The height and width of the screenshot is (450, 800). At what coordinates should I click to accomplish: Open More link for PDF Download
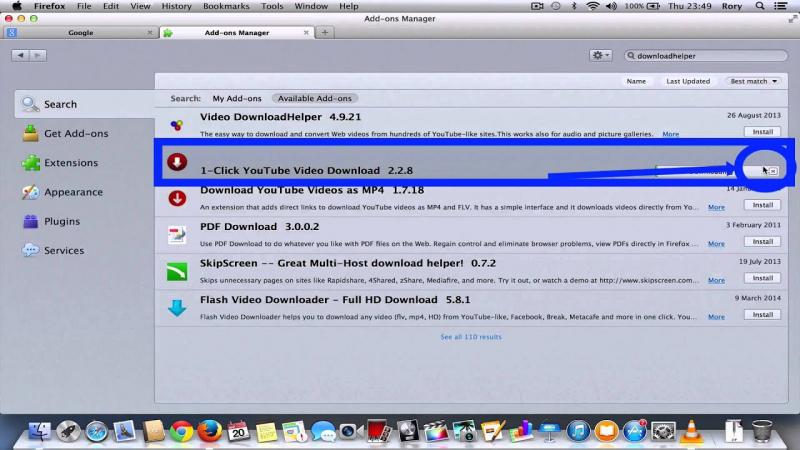point(716,244)
